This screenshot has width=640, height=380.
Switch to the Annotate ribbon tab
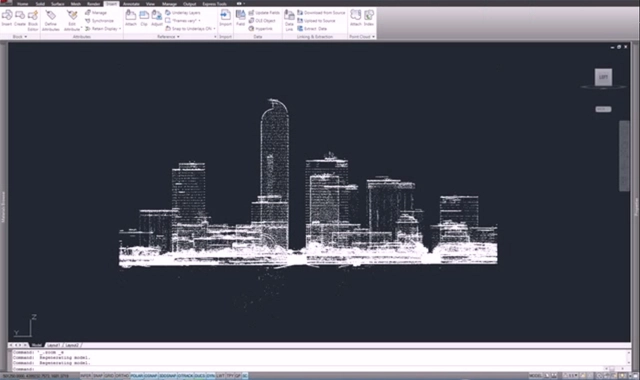(x=131, y=4)
